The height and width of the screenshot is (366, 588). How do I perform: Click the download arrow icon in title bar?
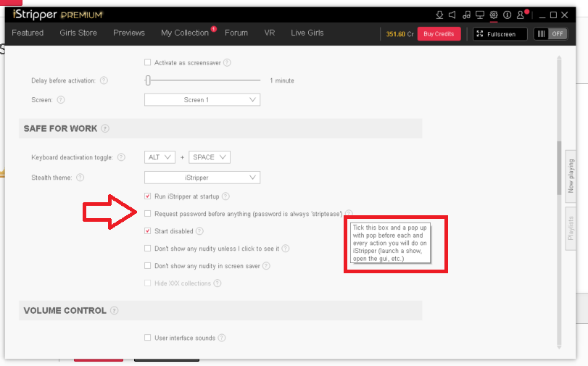pos(439,14)
